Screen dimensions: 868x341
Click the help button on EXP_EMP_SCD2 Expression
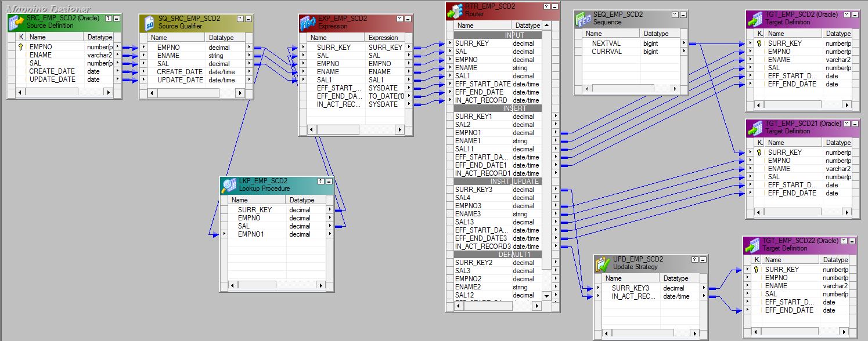click(399, 17)
